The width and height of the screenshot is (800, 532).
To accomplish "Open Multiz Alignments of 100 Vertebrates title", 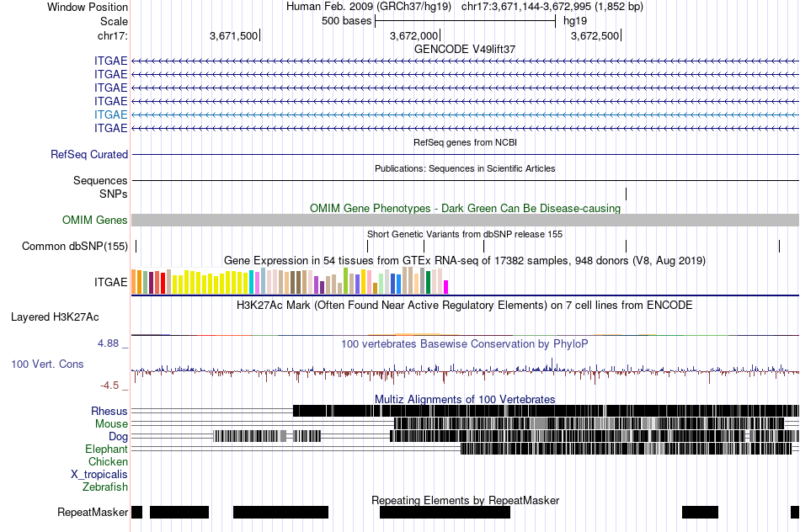I will pyautogui.click(x=465, y=399).
